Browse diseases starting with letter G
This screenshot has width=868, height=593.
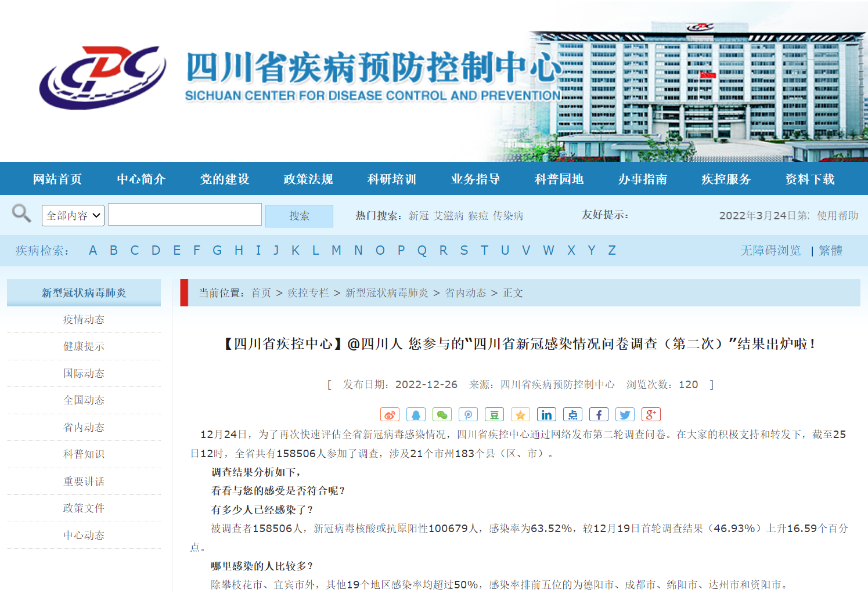coord(217,251)
